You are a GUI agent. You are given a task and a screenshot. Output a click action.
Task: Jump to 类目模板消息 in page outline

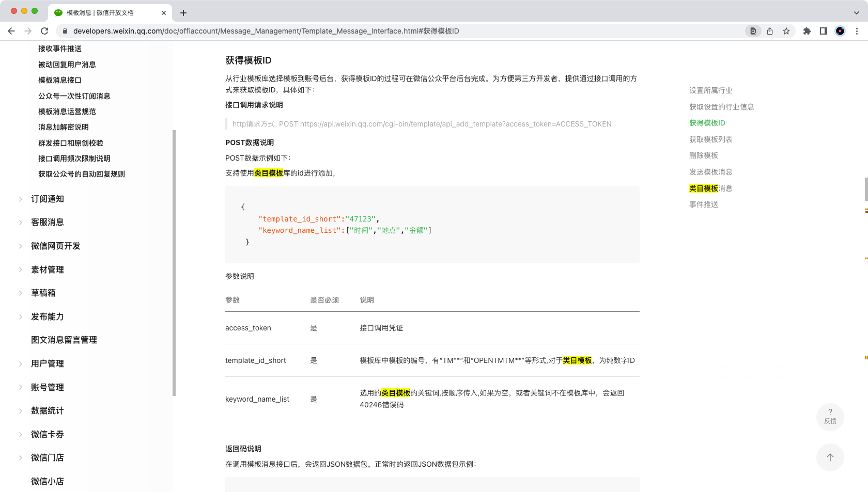711,188
